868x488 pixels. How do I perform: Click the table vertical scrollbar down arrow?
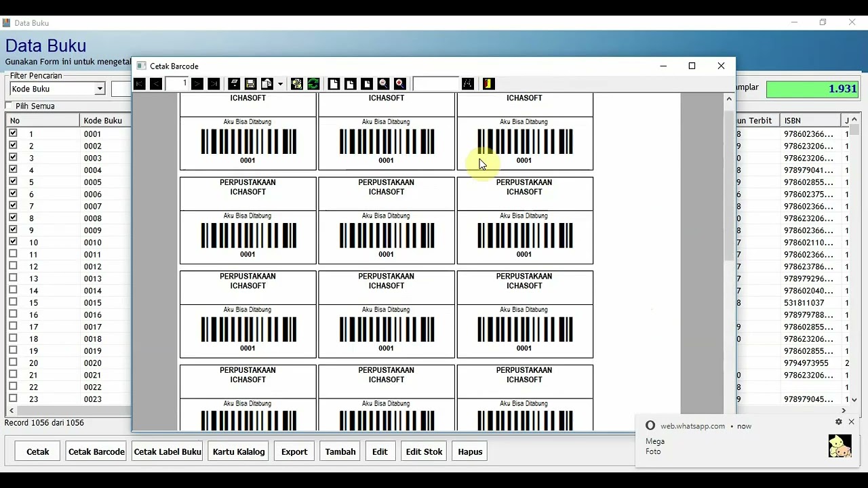(x=854, y=401)
